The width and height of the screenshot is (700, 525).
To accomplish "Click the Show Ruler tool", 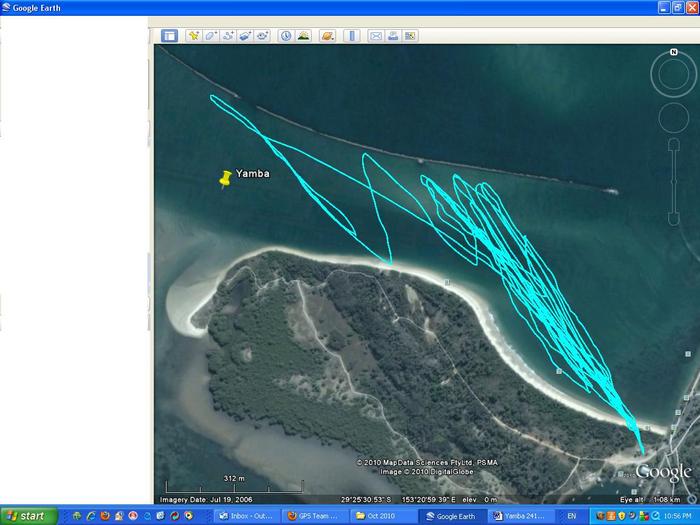I will point(352,35).
